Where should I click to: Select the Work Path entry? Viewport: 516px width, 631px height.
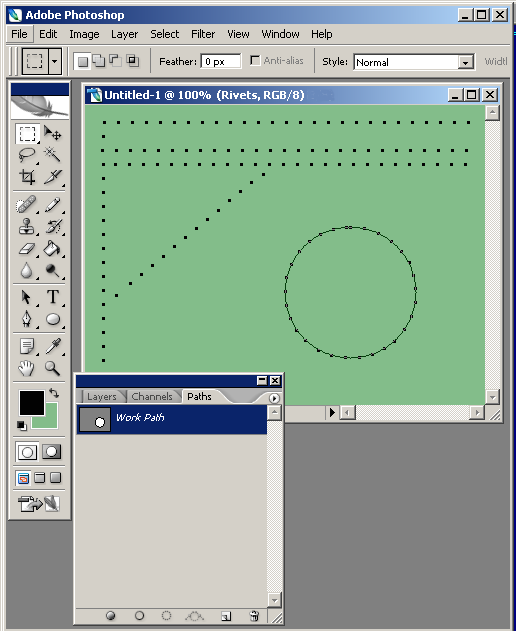[171, 419]
